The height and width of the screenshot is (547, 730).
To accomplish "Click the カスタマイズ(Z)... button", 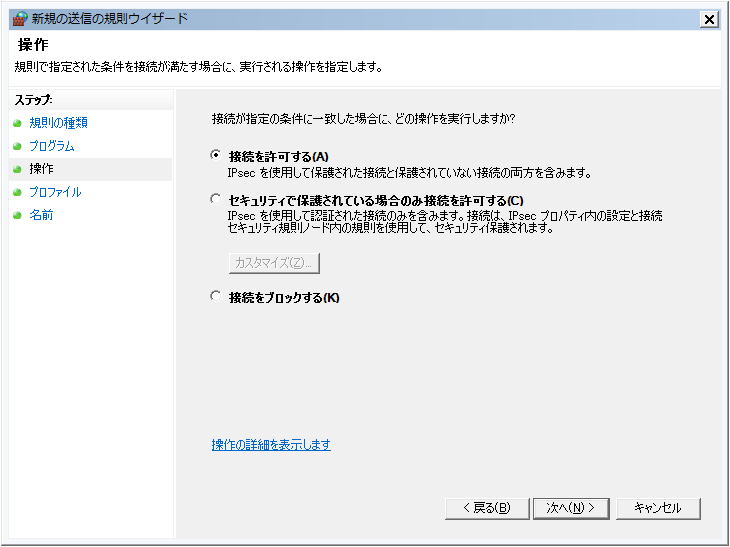I will click(x=274, y=263).
